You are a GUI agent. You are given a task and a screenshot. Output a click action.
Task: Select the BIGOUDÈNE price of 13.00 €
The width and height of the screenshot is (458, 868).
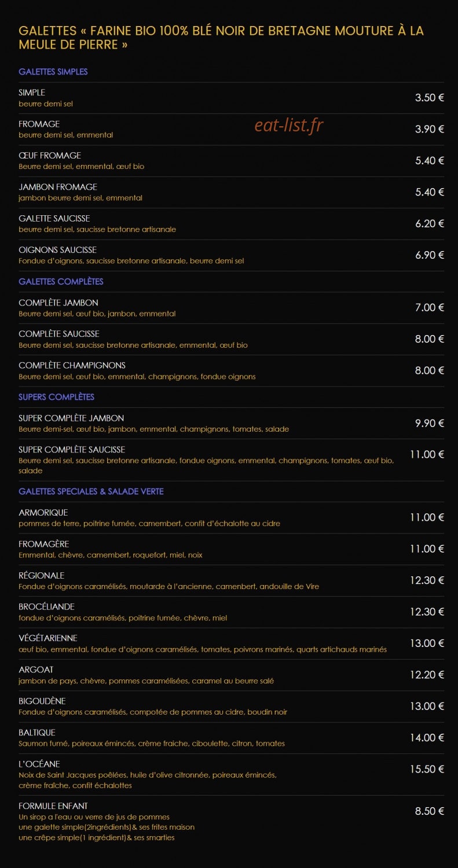(x=427, y=706)
